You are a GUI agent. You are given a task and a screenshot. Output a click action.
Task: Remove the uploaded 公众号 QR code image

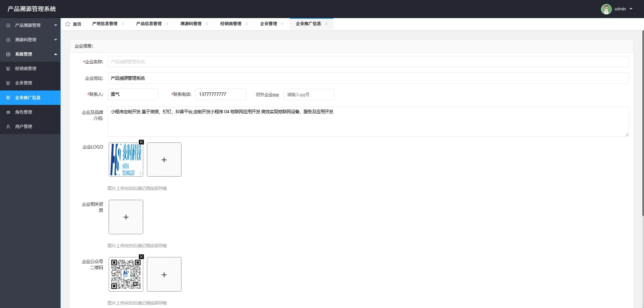(142, 257)
